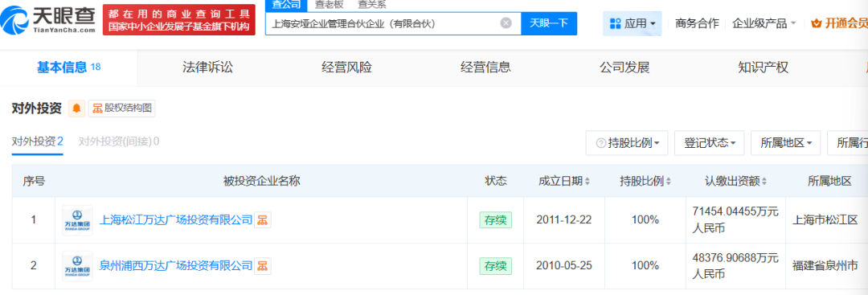868x295 pixels.
Task: Click the region cell 上海市松江区
Action: click(x=825, y=220)
